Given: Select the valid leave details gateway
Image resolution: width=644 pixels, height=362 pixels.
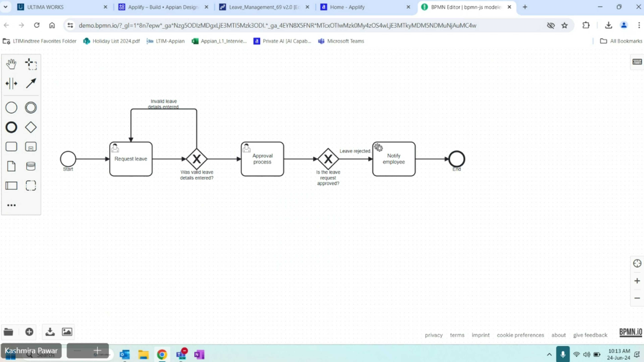Looking at the screenshot, I should pos(197,159).
